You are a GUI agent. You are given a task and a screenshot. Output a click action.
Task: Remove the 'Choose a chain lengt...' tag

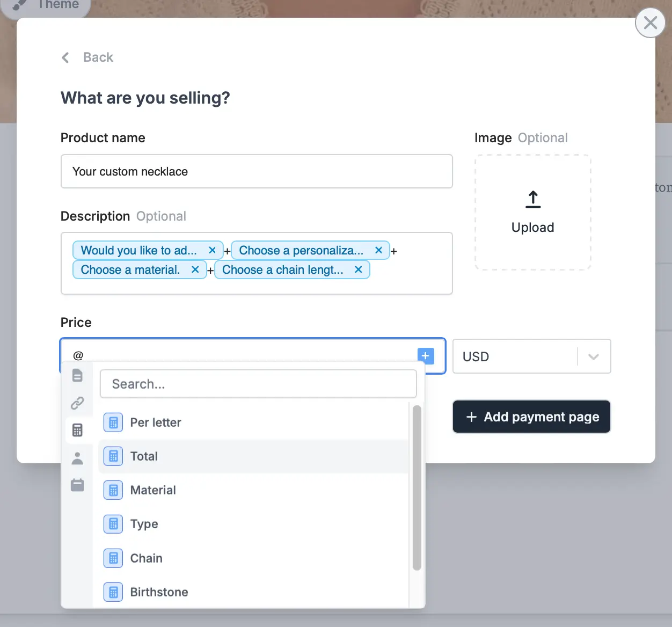(358, 269)
